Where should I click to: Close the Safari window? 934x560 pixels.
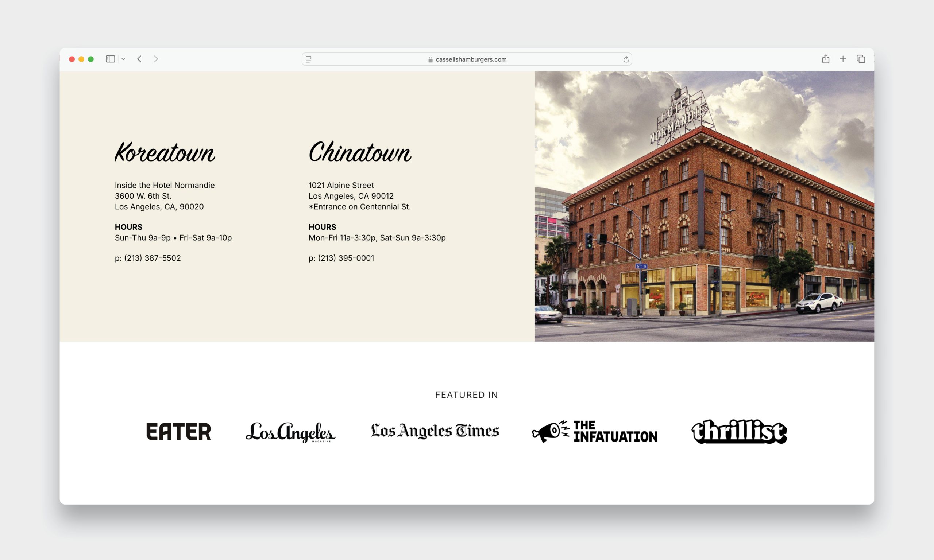pos(72,59)
